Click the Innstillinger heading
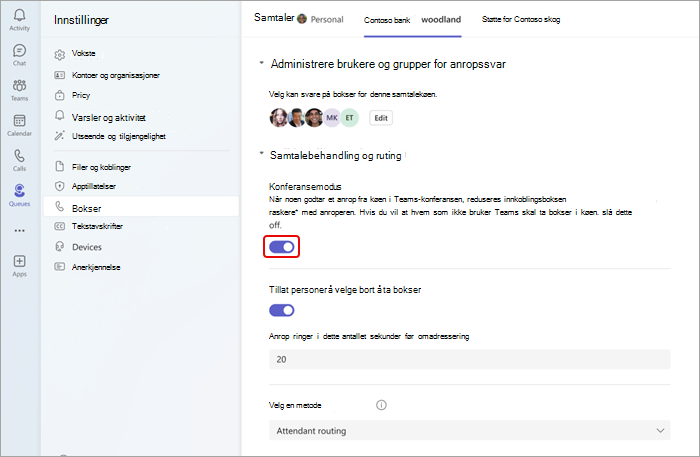The width and height of the screenshot is (700, 457). (81, 20)
